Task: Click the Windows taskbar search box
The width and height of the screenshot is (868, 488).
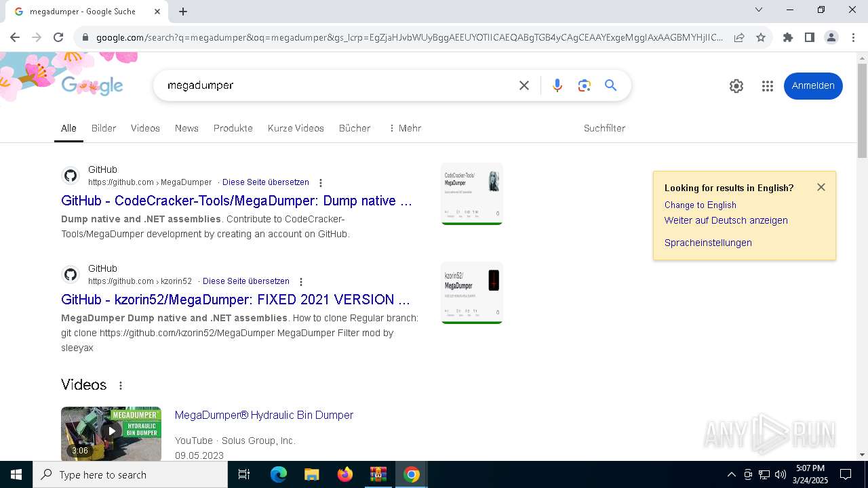Action: 130,474
